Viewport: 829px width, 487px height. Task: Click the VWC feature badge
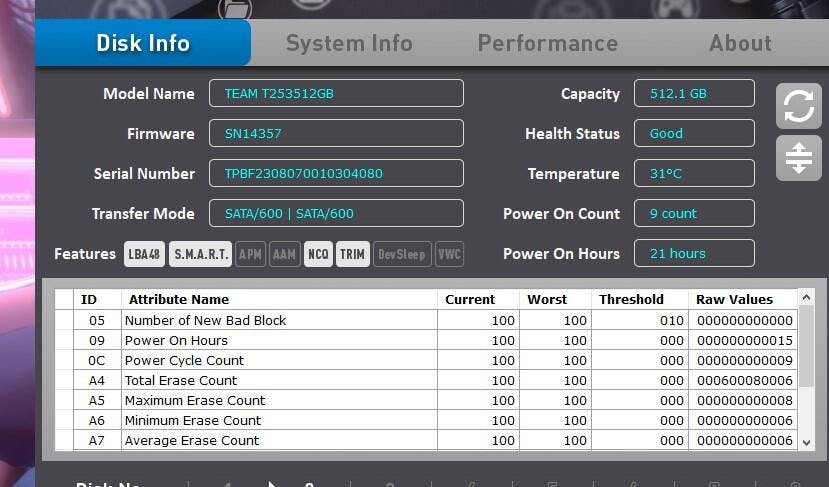point(449,254)
